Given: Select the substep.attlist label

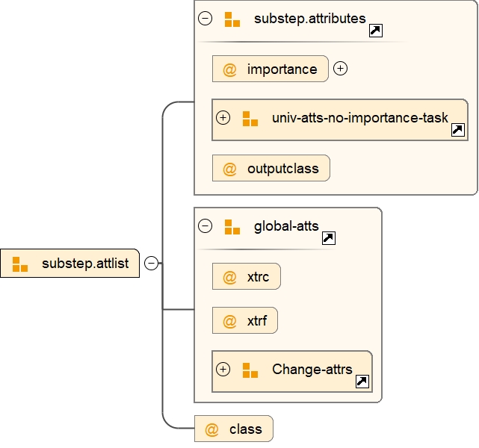Looking at the screenshot, I should coord(85,264).
